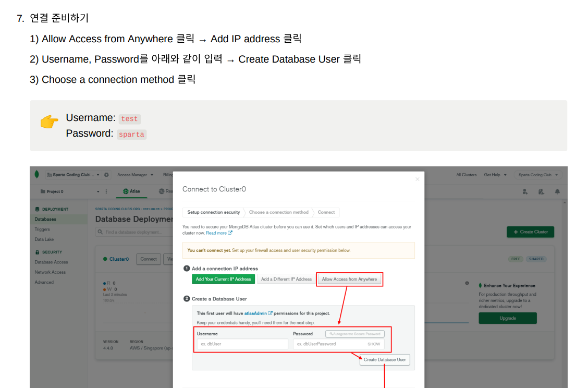Click the search icon in Find a database deployment
This screenshot has height=388, width=588.
pos(101,232)
